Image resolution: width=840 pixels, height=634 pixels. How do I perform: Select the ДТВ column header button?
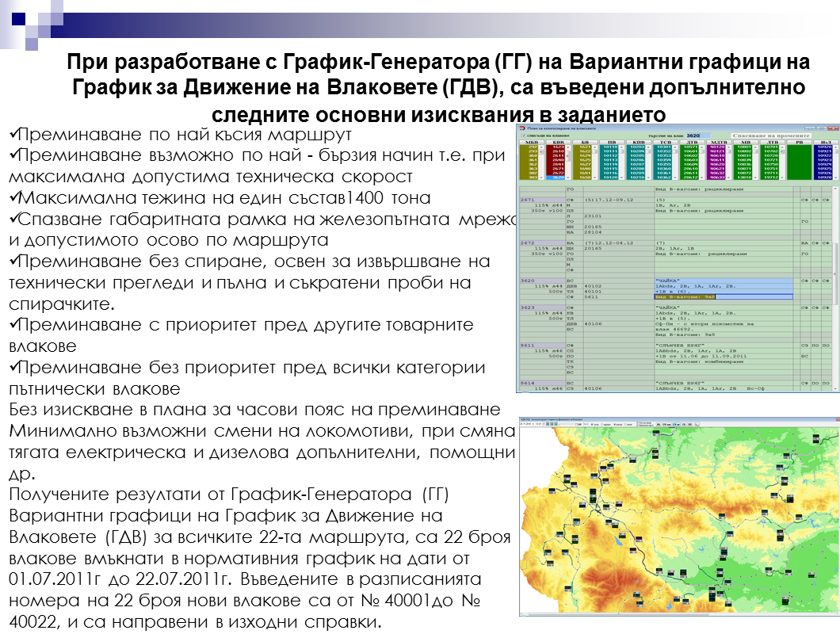click(692, 143)
